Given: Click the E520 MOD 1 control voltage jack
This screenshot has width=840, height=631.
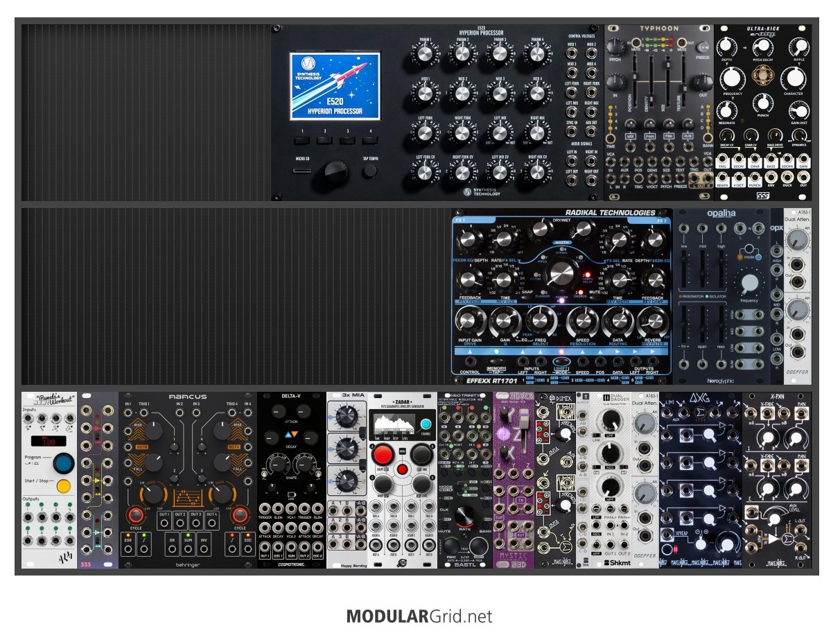Looking at the screenshot, I should pyautogui.click(x=572, y=54).
